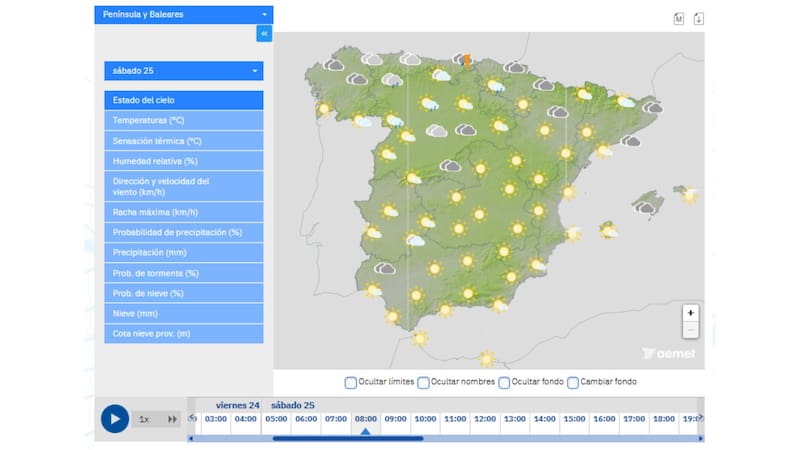Click the sun-and-cloud icon over Ibiza
The height and width of the screenshot is (450, 800).
pos(608,232)
